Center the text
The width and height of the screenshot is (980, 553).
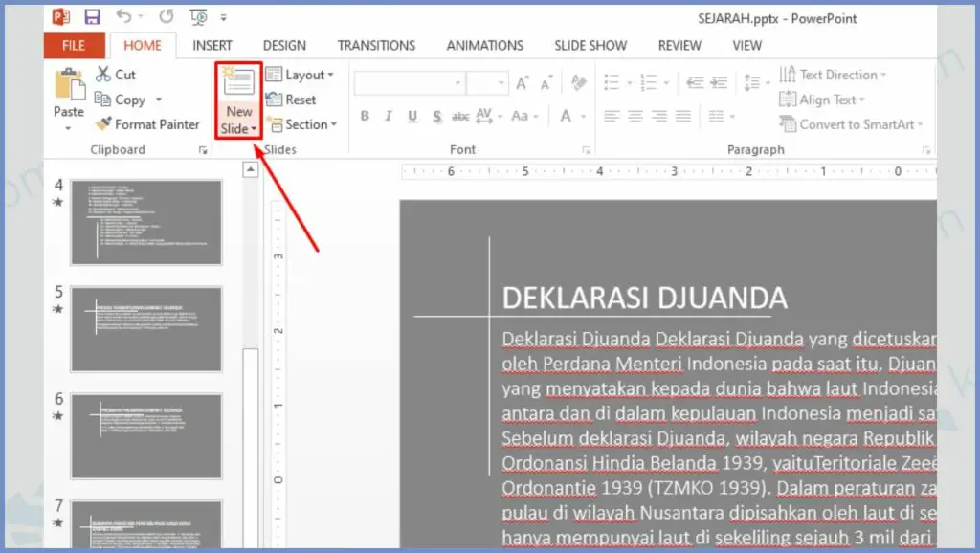[x=635, y=116]
